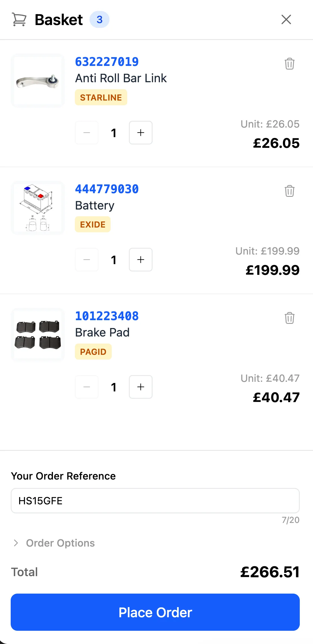Decrease Anti Roll Bar Link quantity
The width and height of the screenshot is (313, 644).
tap(87, 133)
